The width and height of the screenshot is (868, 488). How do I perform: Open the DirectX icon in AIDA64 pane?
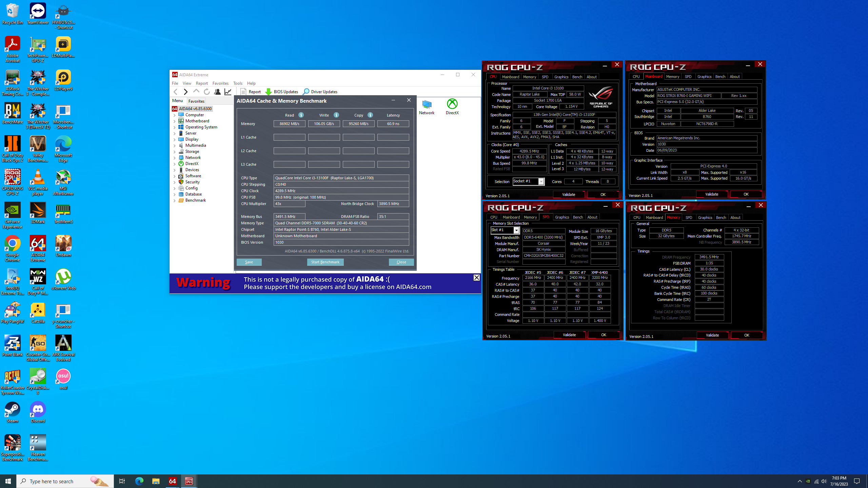(452, 107)
